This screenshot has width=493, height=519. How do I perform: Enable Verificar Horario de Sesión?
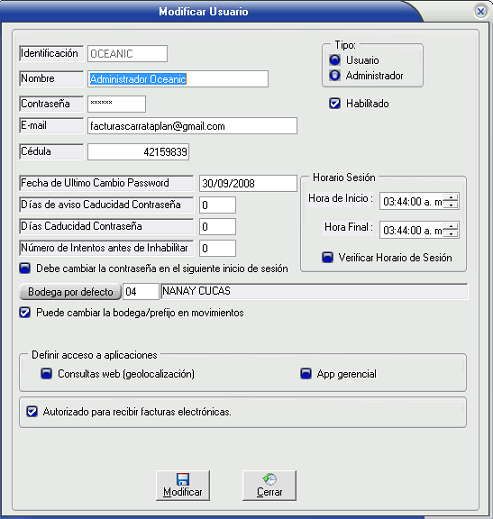[328, 257]
